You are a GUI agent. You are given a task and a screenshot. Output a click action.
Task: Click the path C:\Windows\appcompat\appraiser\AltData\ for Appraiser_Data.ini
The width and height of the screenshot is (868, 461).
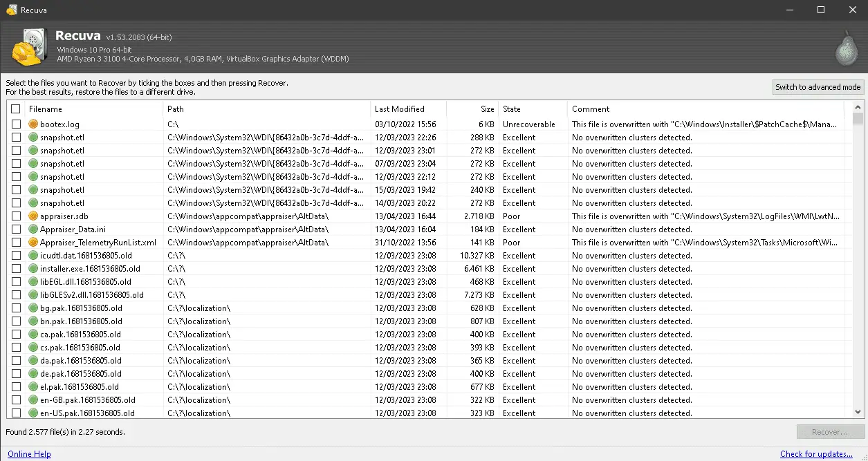click(x=248, y=229)
